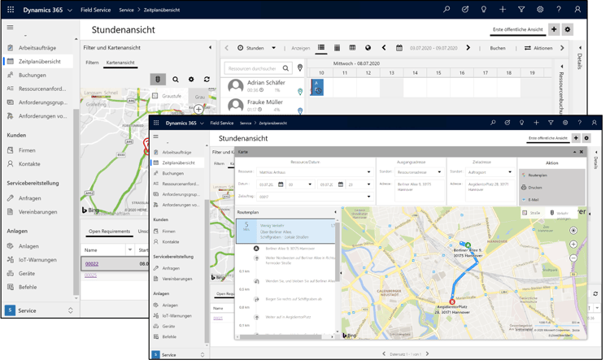610x364 pixels.
Task: Open map settings gear in Kartenansicht
Action: [191, 80]
